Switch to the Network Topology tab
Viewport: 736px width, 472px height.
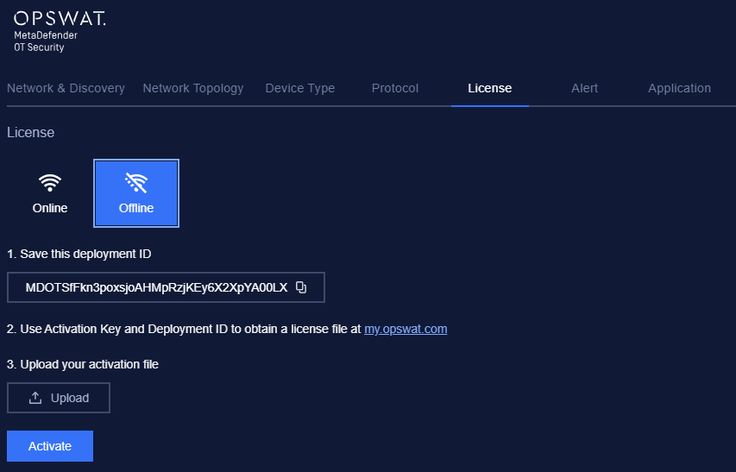click(x=193, y=88)
